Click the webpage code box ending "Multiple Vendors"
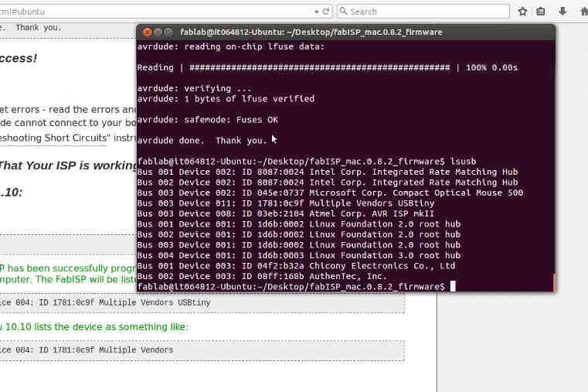The image size is (588, 392). tap(202, 350)
